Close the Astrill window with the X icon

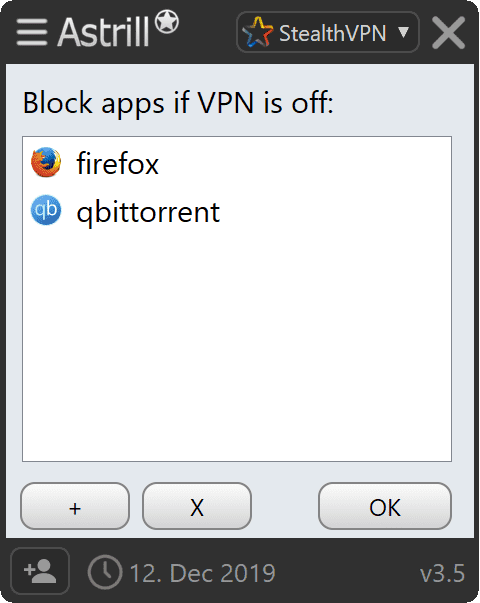(448, 33)
